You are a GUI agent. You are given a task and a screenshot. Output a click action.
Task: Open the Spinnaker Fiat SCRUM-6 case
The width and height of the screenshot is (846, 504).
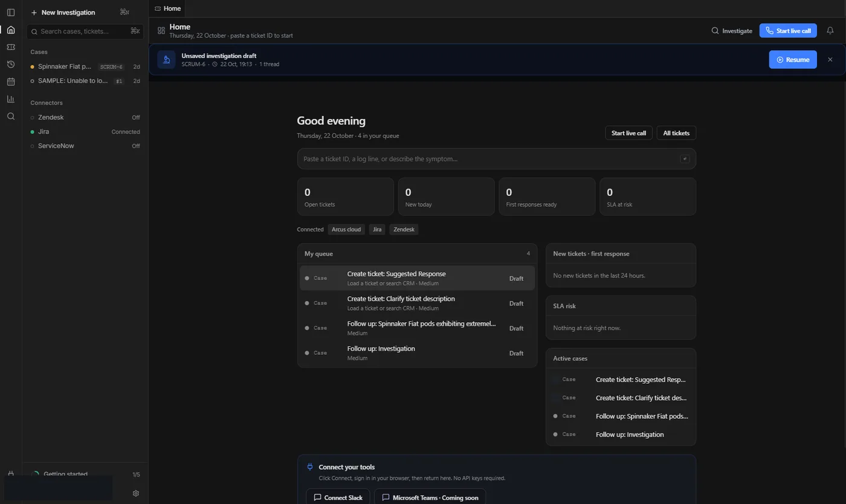[85, 66]
